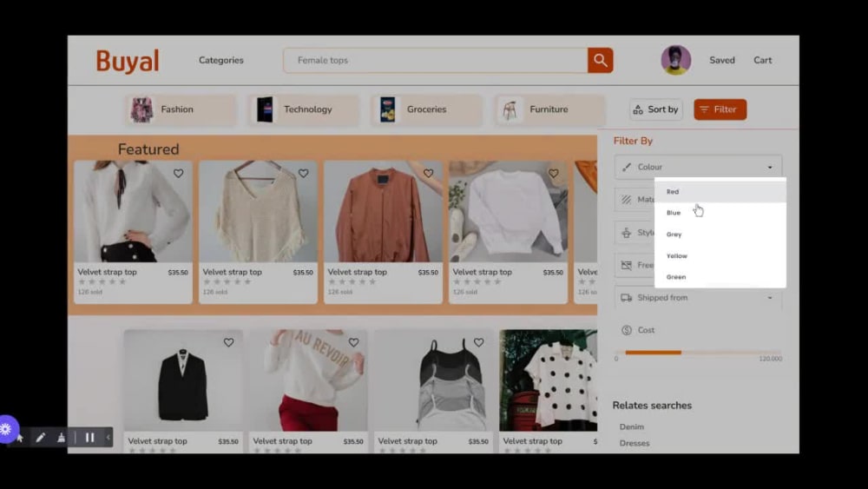Select the pencil annotation tool
This screenshot has height=489, width=868.
(41, 438)
